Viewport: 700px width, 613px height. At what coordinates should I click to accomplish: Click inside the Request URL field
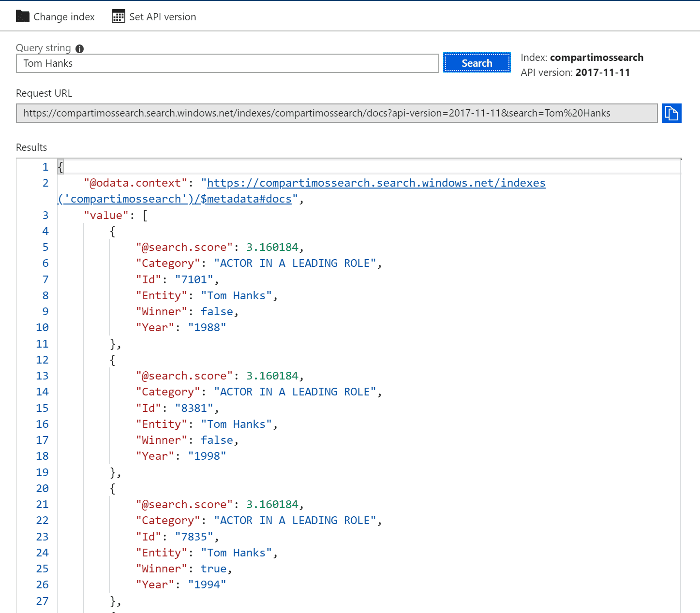tap(337, 113)
